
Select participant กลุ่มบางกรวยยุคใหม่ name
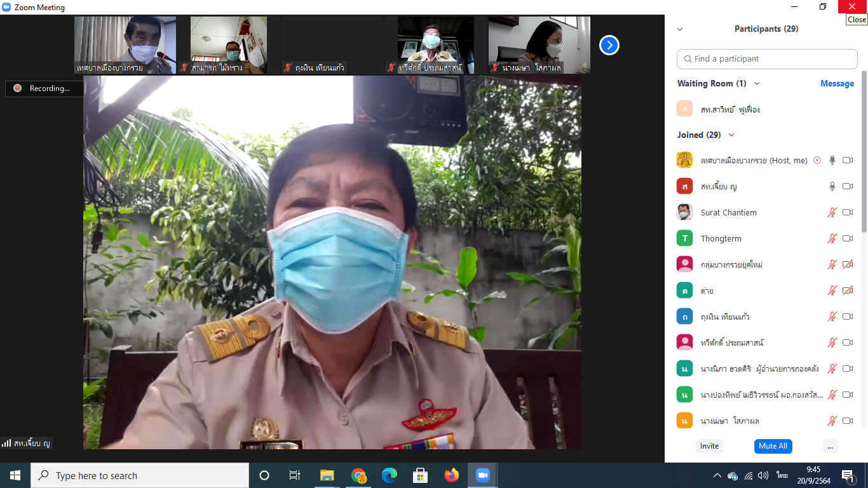731,265
